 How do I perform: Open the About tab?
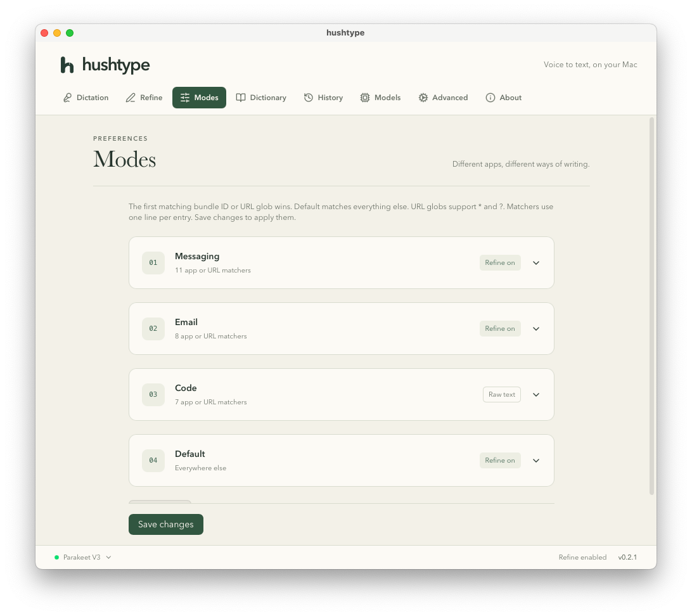[504, 98]
